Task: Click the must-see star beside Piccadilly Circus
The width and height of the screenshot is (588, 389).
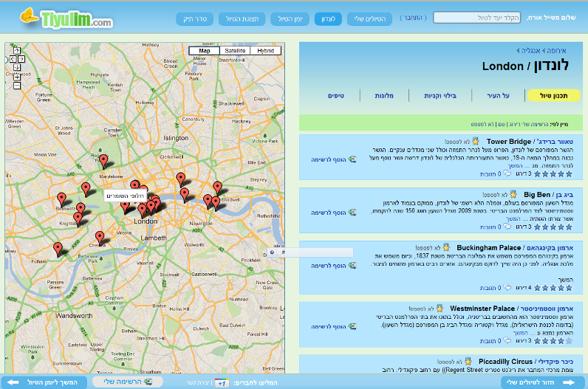Action: 468,361
